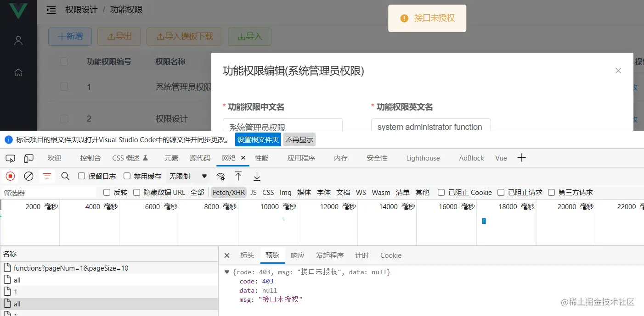Viewport: 644px width, 316px height.
Task: Close the 网络 tab with X
Action: [243, 158]
